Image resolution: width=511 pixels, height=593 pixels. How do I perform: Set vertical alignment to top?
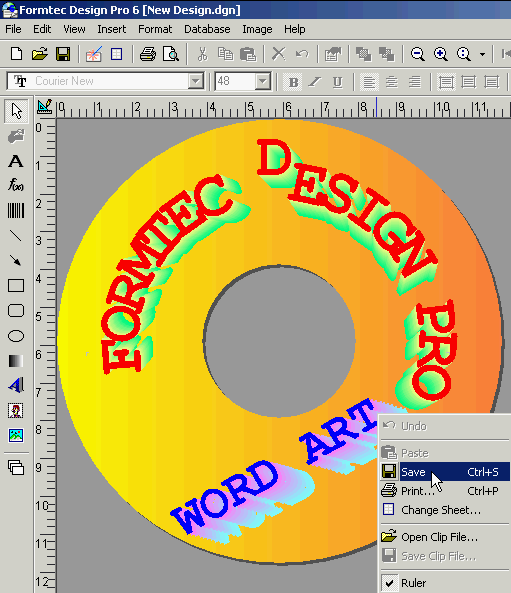(x=446, y=82)
